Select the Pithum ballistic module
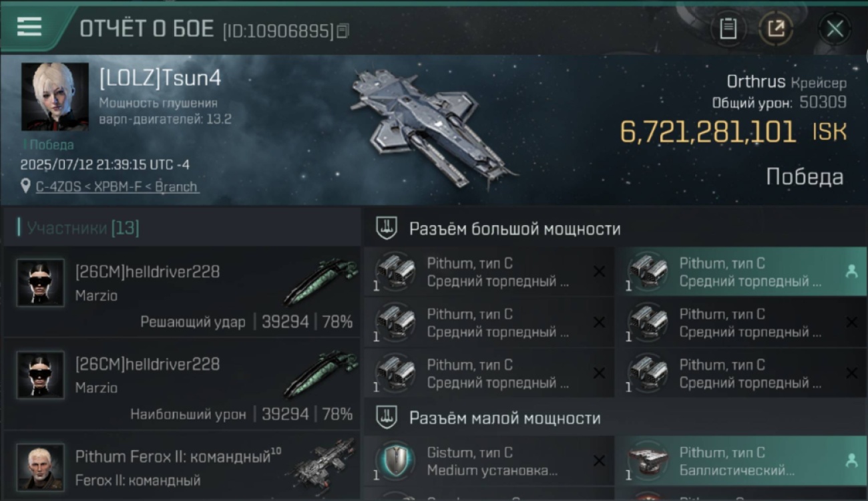Viewport: 868px width, 501px height. tap(740, 461)
